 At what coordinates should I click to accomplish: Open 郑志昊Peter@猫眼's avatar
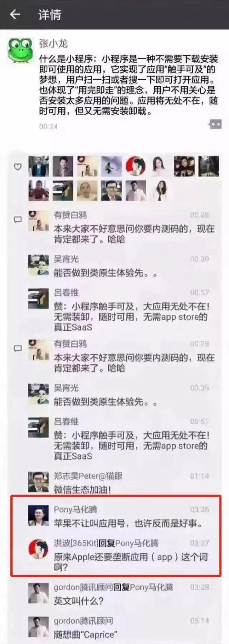coord(39,482)
